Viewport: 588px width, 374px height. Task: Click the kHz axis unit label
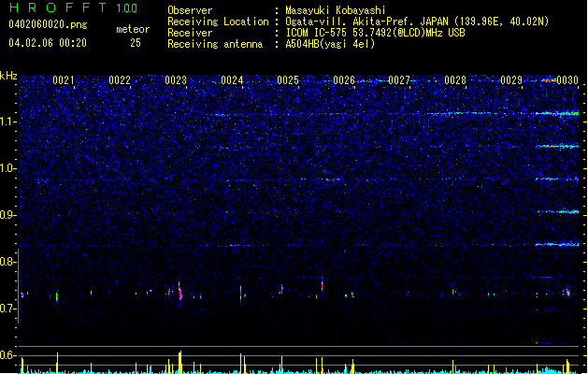pos(8,76)
